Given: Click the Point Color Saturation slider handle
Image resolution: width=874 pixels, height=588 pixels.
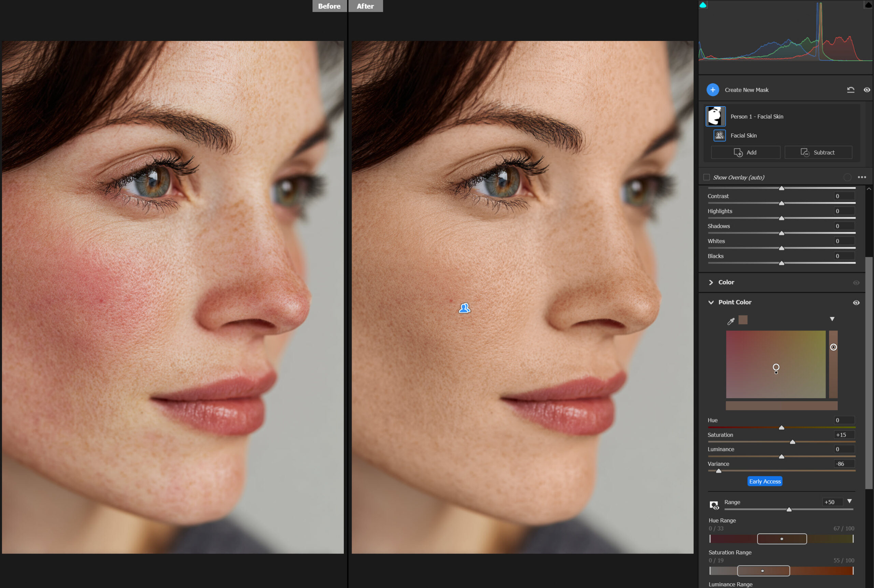Looking at the screenshot, I should coord(792,442).
